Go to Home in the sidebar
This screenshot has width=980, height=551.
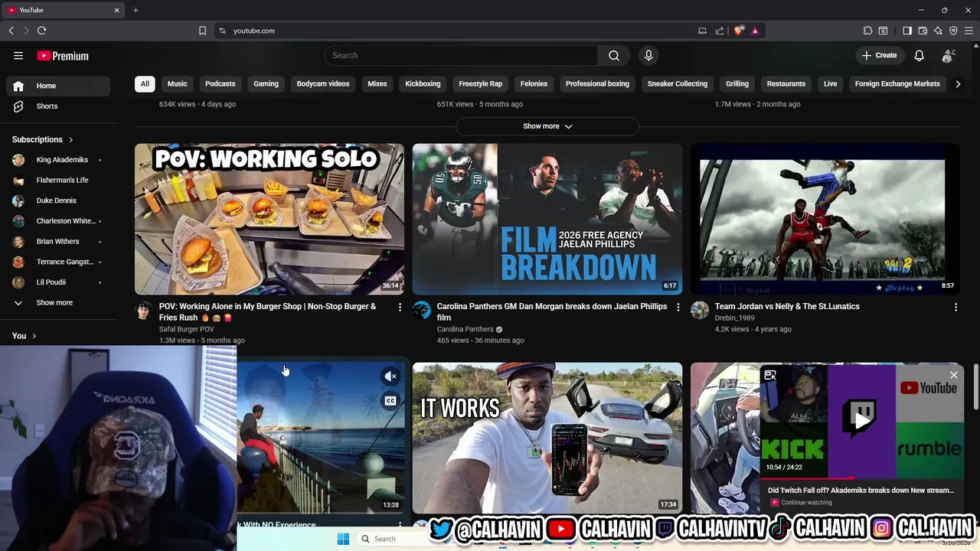coord(58,86)
